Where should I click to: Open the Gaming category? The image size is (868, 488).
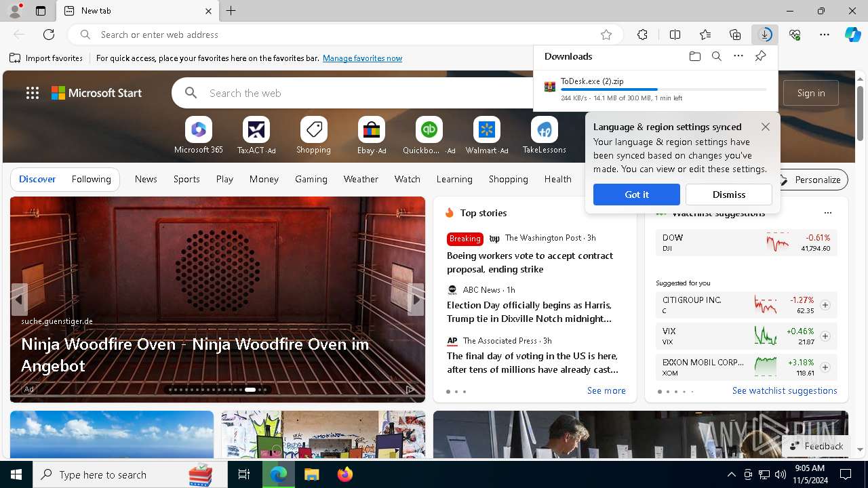[311, 179]
